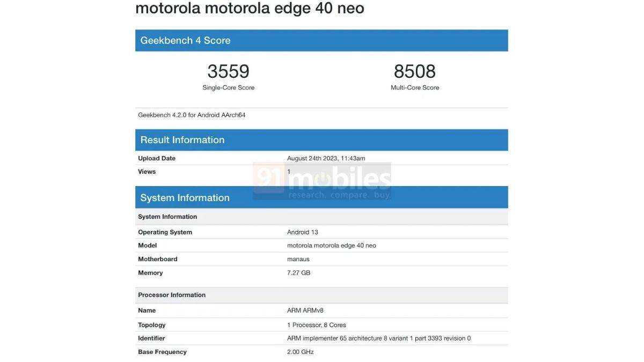Click the single-core score 3559
This screenshot has height=362, width=644.
click(x=228, y=71)
